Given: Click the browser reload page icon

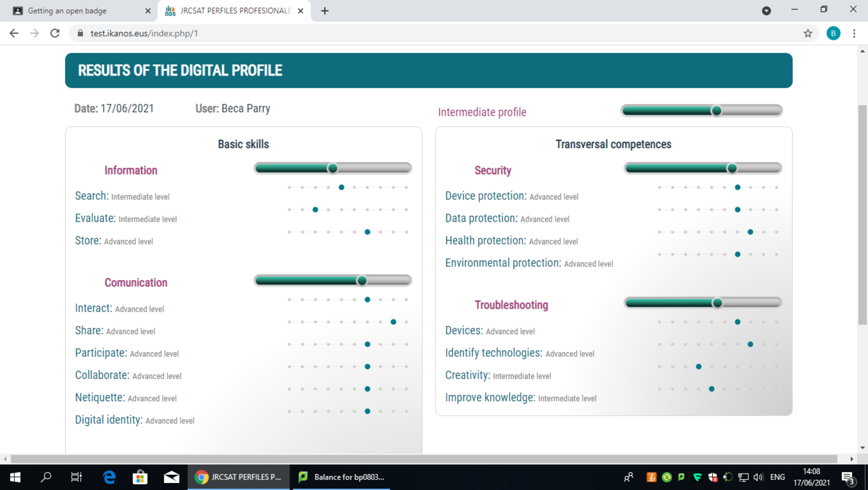Looking at the screenshot, I should tap(55, 33).
